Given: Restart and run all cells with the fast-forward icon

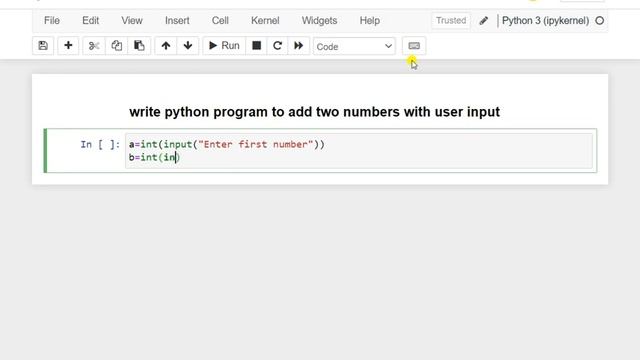Looking at the screenshot, I should 298,46.
